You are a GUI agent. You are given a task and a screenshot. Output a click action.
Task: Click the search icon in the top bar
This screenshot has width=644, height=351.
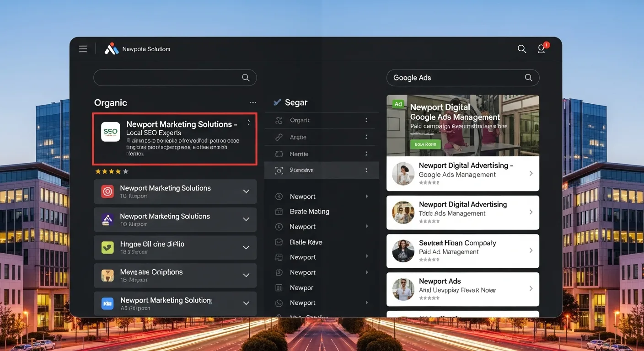pos(521,49)
